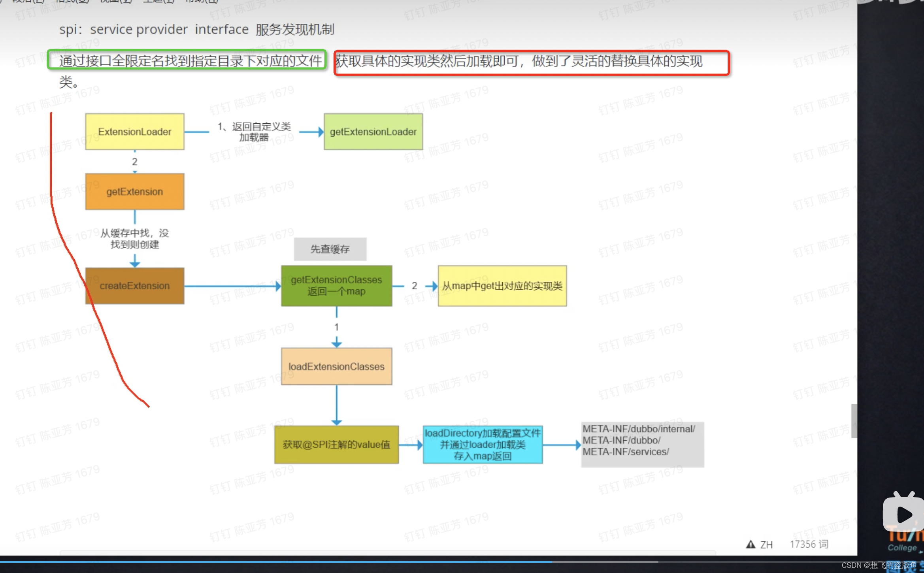Click the warning triangle icon in the status bar
Image resolution: width=924 pixels, height=573 pixels.
tap(751, 544)
